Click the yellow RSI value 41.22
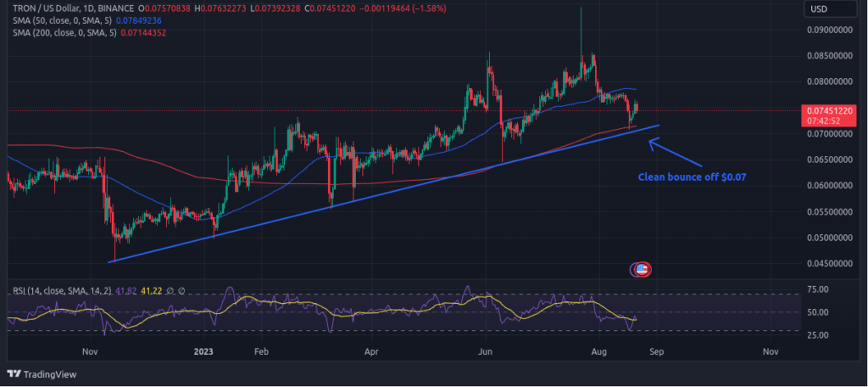Image resolution: width=868 pixels, height=387 pixels. pyautogui.click(x=150, y=290)
